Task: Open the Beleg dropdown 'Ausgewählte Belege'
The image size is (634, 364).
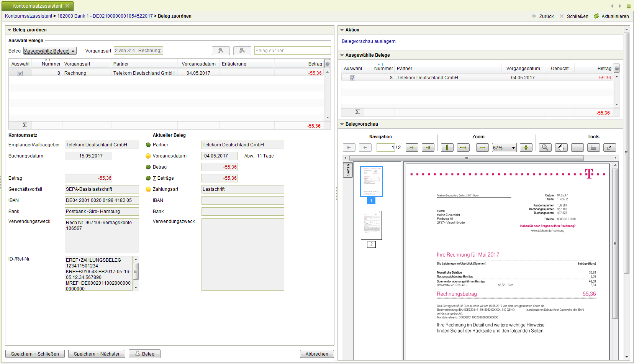Action: point(50,51)
